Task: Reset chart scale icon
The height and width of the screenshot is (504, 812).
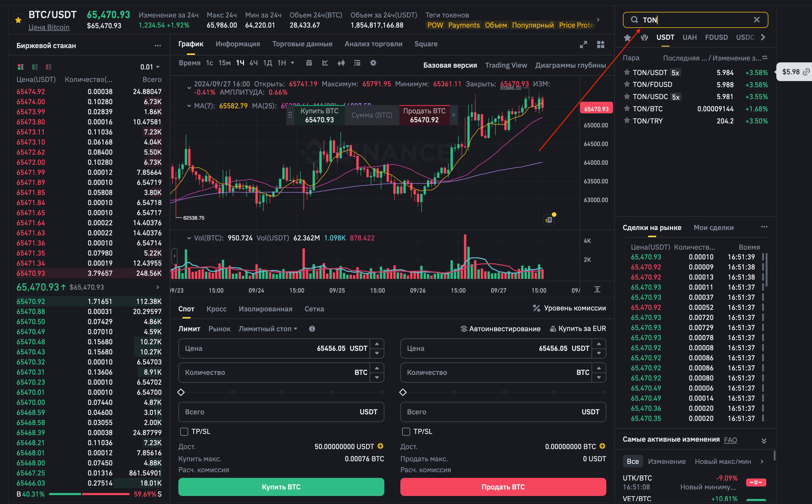Action: pos(597,289)
